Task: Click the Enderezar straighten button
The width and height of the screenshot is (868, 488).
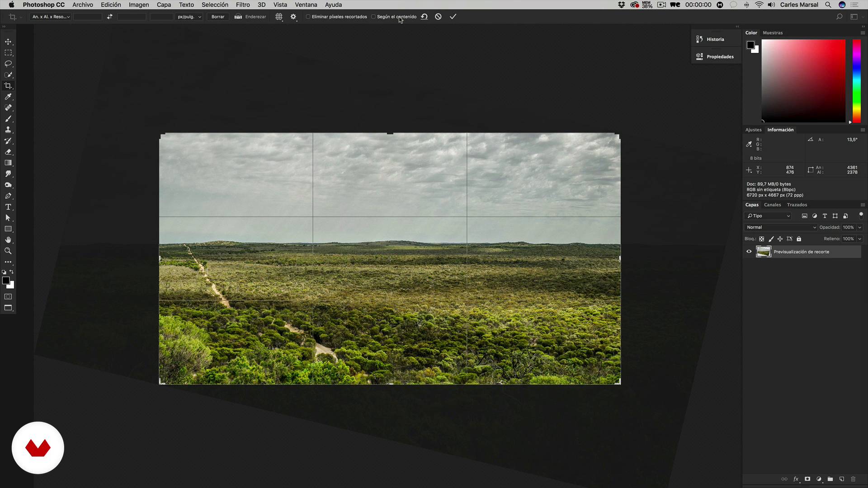Action: 250,17
